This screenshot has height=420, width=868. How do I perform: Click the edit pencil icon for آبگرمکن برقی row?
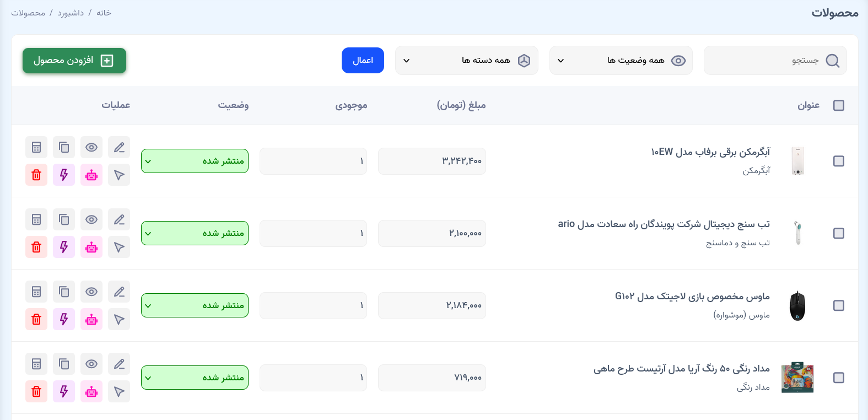pos(119,147)
